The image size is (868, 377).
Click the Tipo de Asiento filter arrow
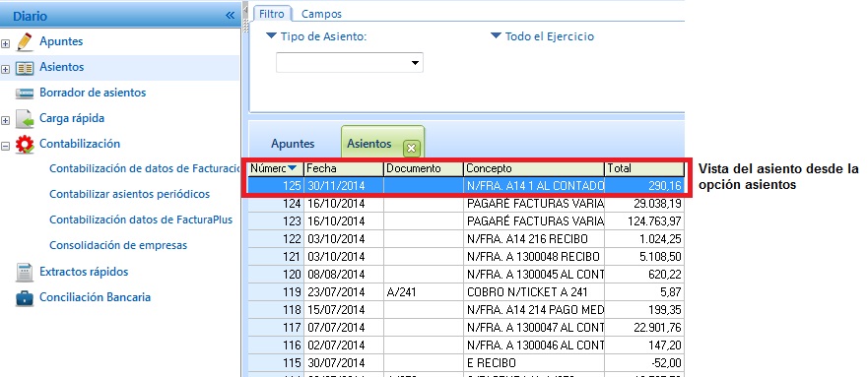click(271, 36)
